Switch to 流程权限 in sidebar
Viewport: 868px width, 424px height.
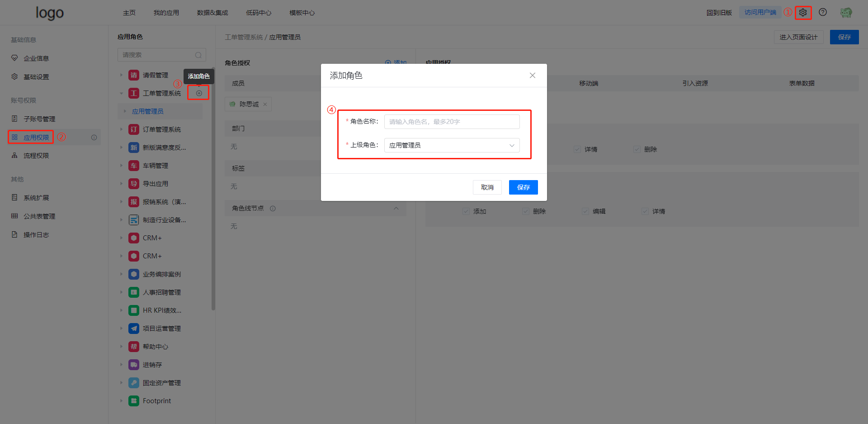(x=36, y=156)
